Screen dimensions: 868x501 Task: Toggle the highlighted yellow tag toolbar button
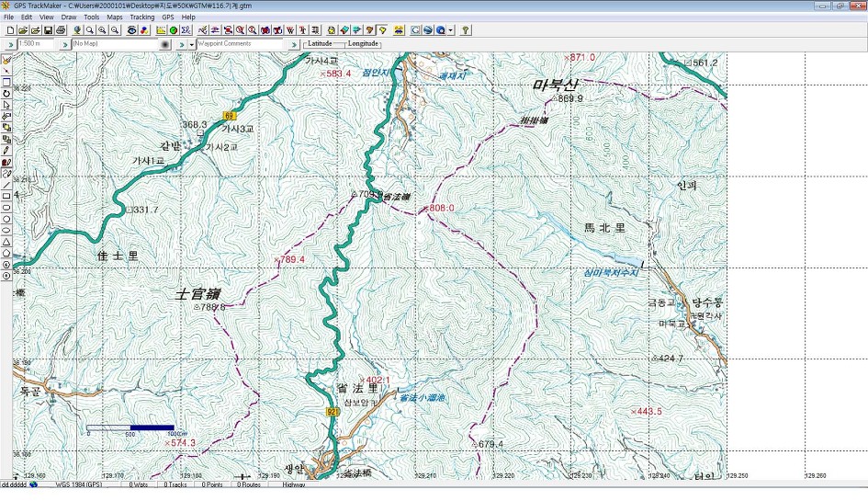tap(382, 30)
